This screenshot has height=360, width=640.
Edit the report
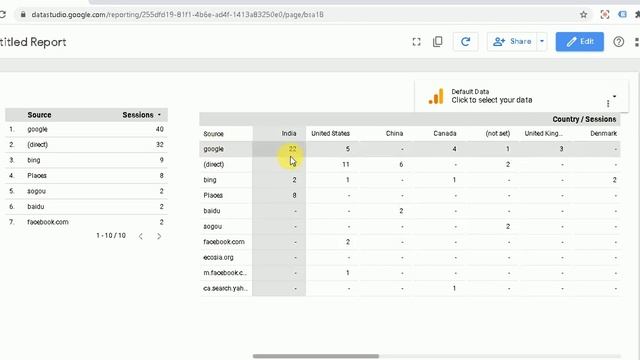click(579, 42)
